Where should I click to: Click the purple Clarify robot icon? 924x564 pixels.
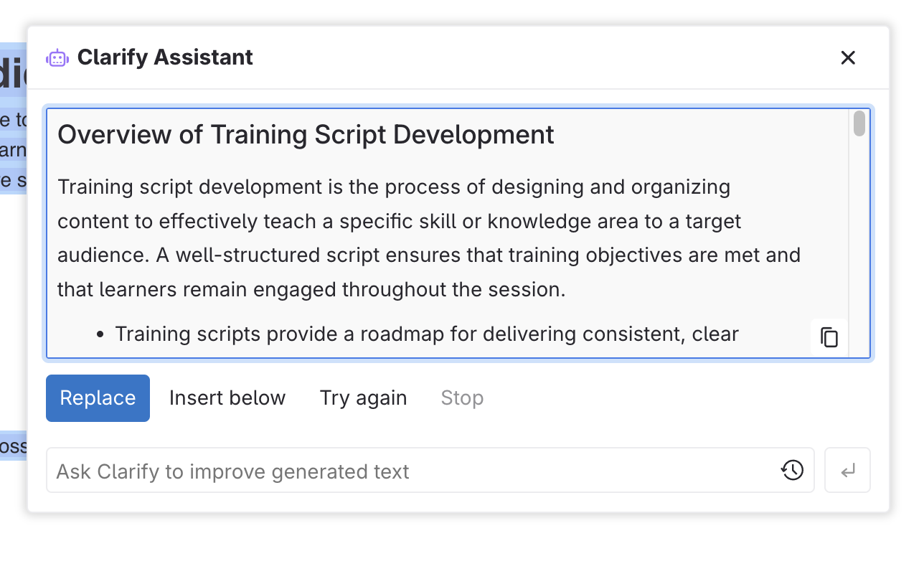pos(57,58)
